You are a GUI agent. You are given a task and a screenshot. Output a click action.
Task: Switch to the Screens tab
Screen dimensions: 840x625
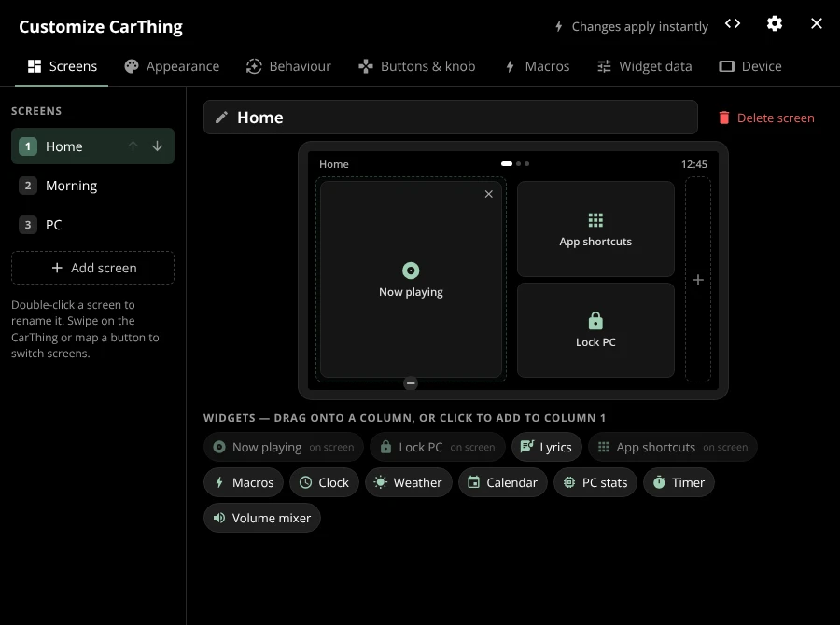point(63,66)
